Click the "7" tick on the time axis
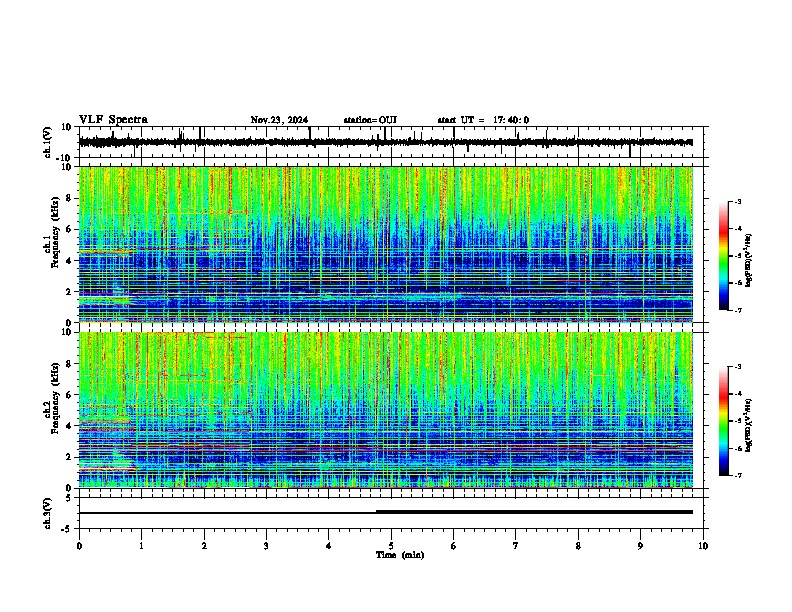 [x=516, y=546]
